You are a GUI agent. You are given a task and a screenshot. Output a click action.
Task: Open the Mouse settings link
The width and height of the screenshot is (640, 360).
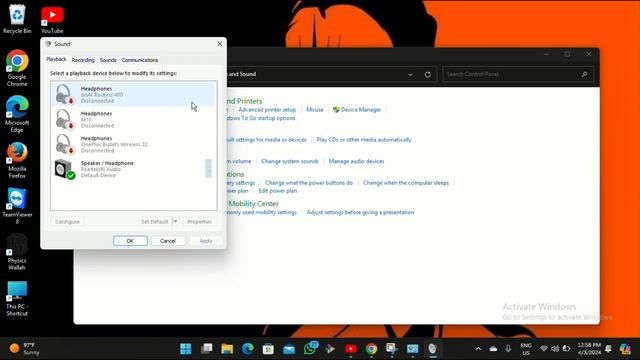pos(315,110)
